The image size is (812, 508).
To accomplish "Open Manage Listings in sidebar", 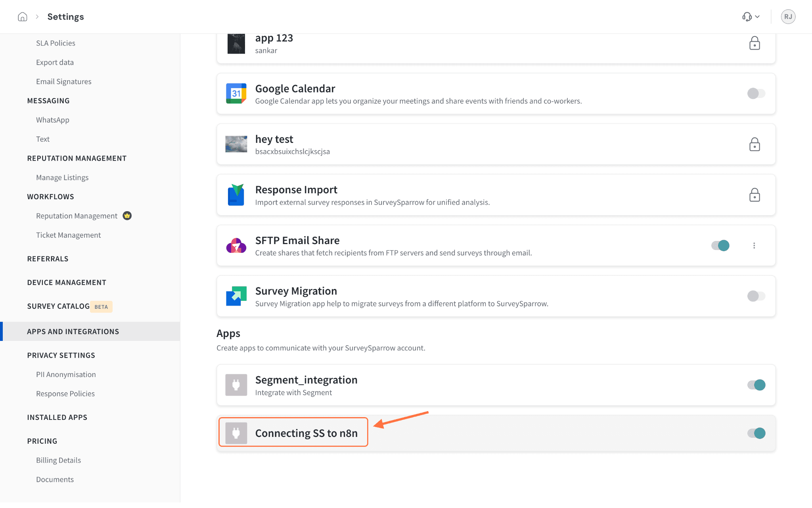I will [62, 177].
